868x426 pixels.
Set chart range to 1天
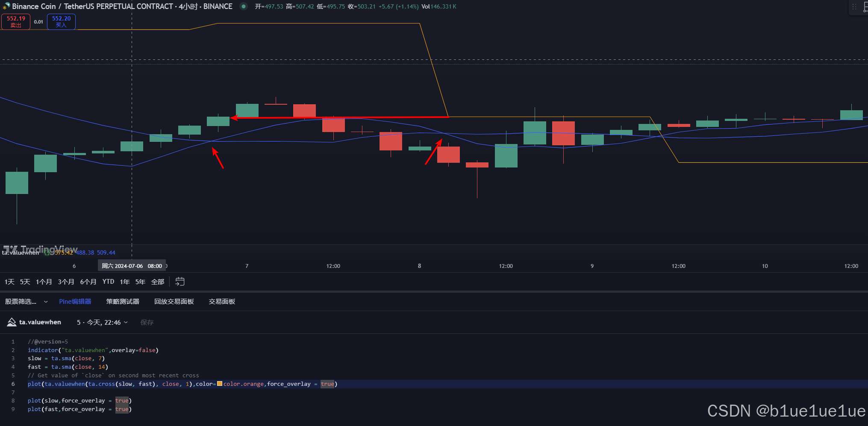tap(9, 282)
